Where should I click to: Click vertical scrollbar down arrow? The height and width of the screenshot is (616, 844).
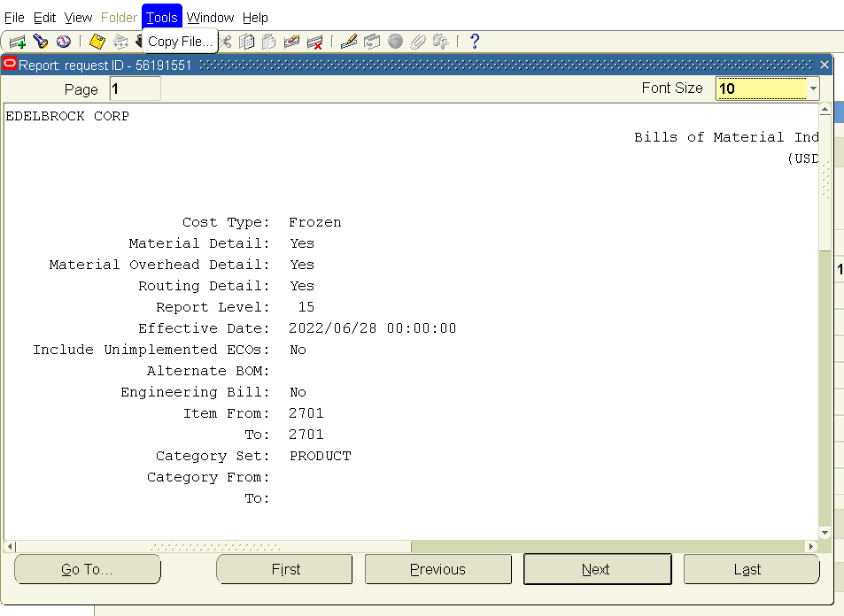(x=825, y=533)
